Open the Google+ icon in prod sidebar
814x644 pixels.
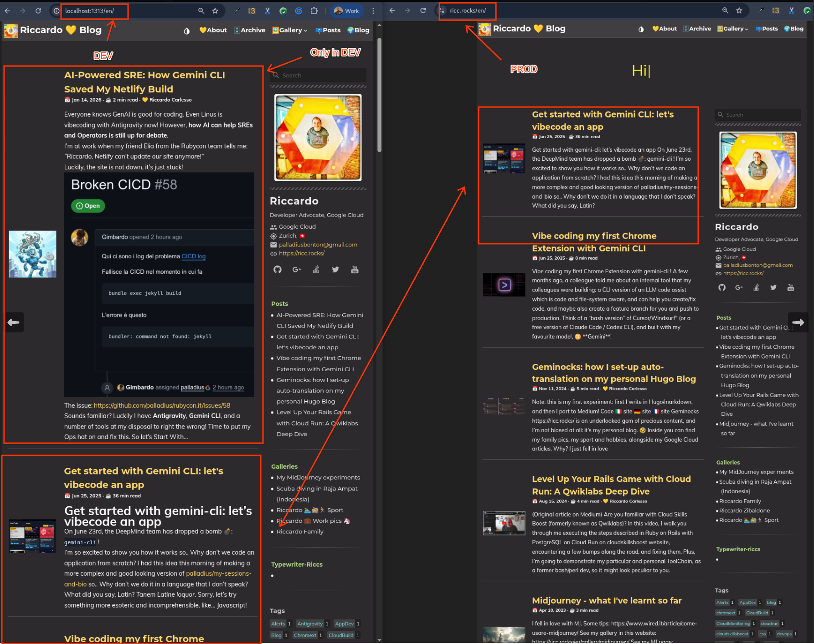(739, 287)
